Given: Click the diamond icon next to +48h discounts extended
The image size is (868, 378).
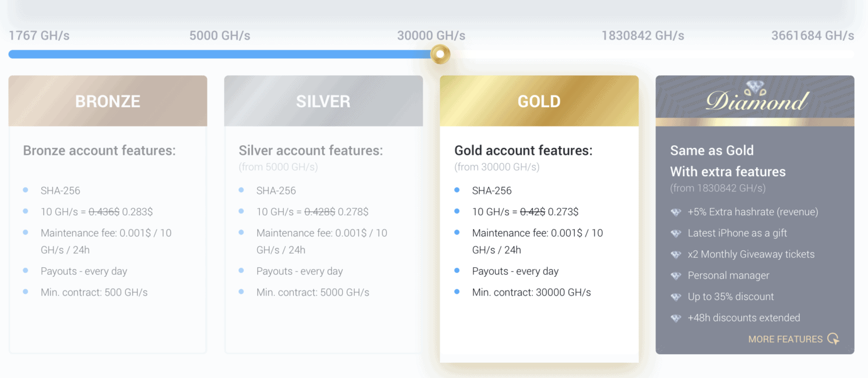Looking at the screenshot, I should click(676, 318).
